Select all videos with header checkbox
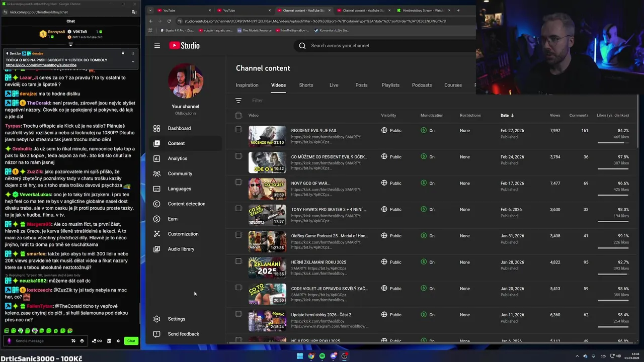 click(238, 116)
